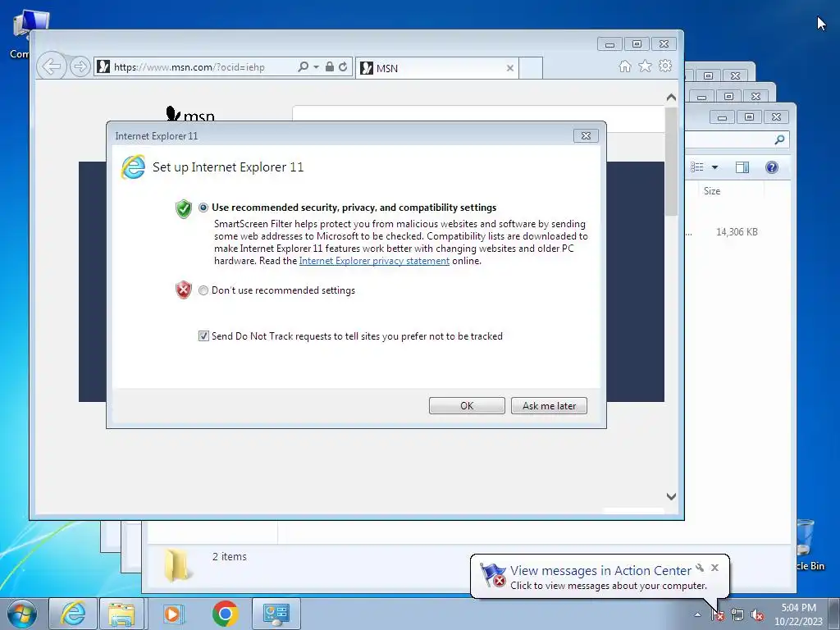Click the green shield recommended settings icon
The image size is (840, 630).
[183, 208]
